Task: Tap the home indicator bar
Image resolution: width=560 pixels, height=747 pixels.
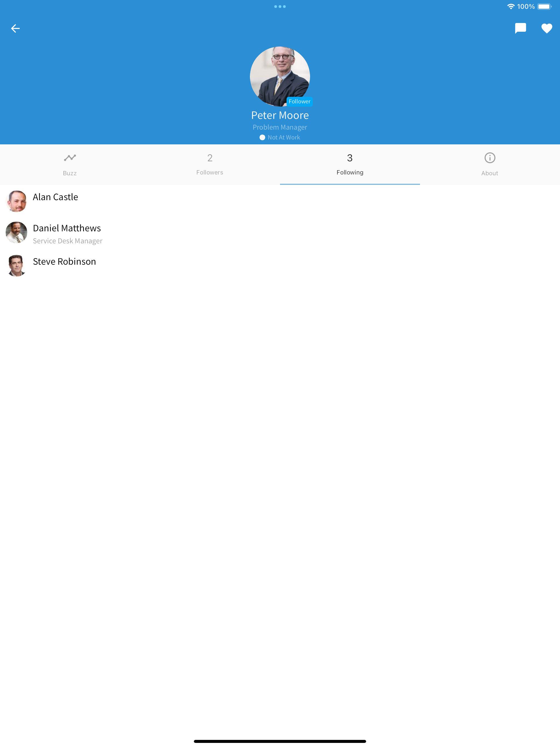Action: [x=280, y=741]
